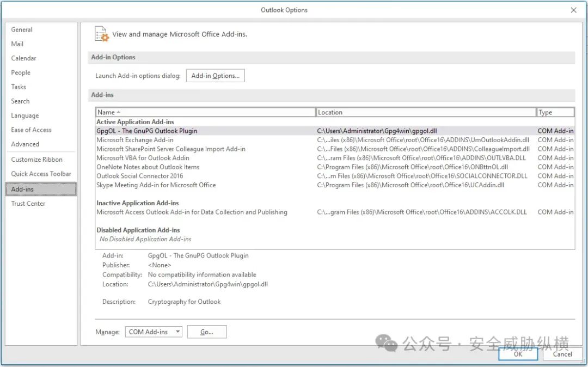This screenshot has height=367, width=588.
Task: Open the Manage COM Add-ins dropdown
Action: 154,332
